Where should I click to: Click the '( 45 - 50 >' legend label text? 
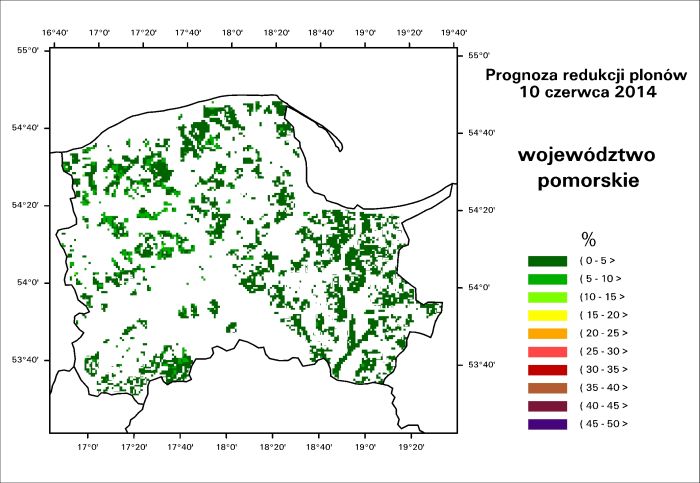tap(601, 424)
